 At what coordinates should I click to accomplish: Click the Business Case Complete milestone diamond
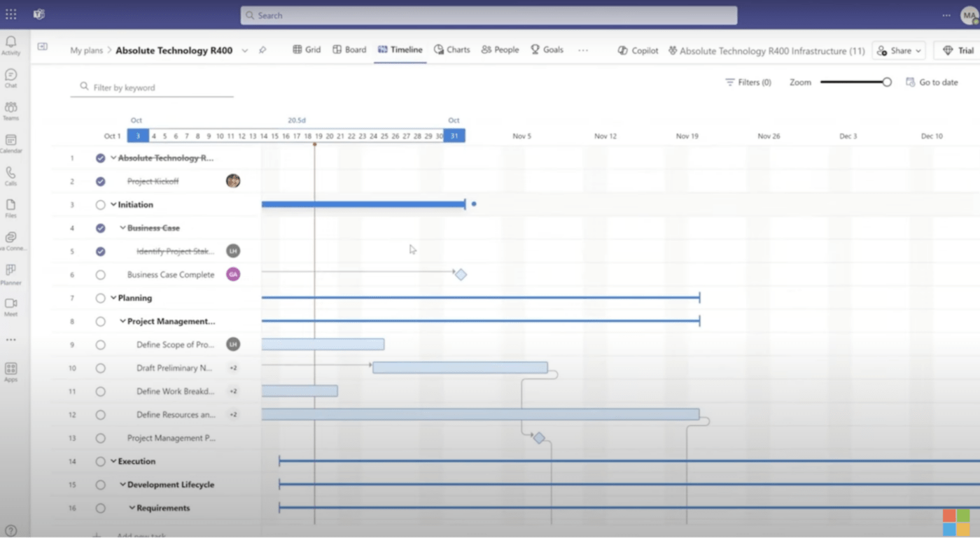pyautogui.click(x=461, y=274)
